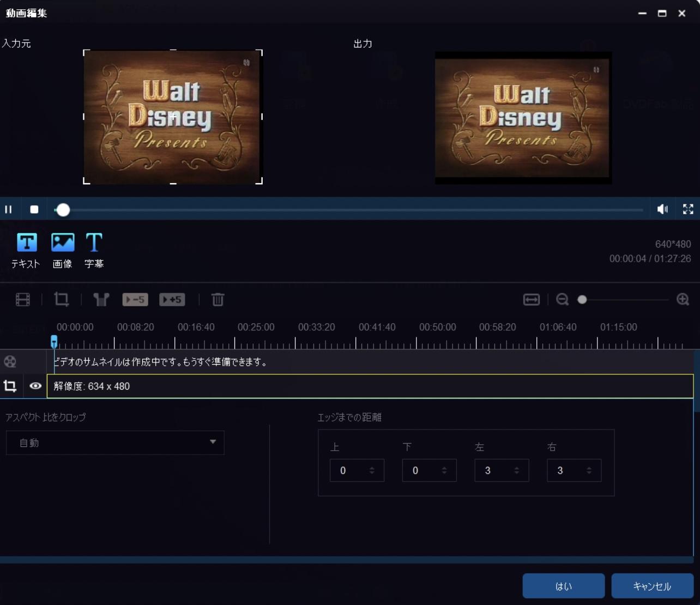Image resolution: width=700 pixels, height=605 pixels.
Task: Select the crop tool in the toolbar
Action: (x=62, y=299)
